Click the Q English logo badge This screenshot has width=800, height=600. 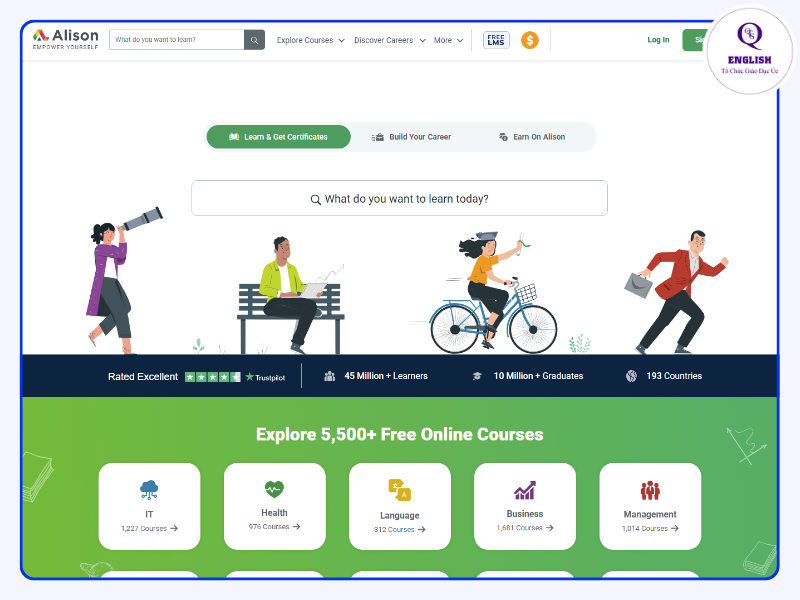pyautogui.click(x=750, y=49)
